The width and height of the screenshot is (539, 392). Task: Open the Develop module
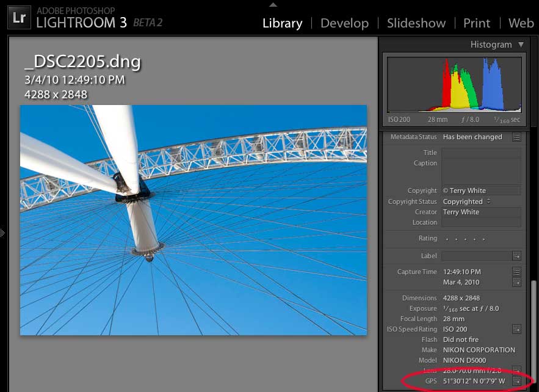(344, 23)
